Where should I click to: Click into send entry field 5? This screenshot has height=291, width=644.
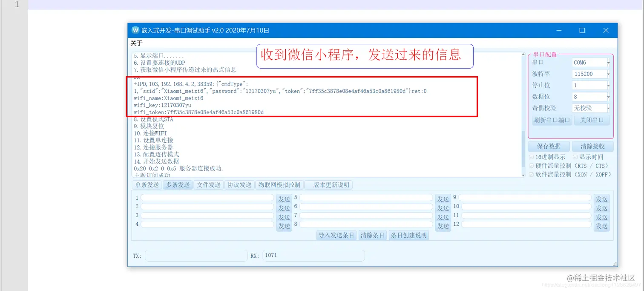click(366, 198)
